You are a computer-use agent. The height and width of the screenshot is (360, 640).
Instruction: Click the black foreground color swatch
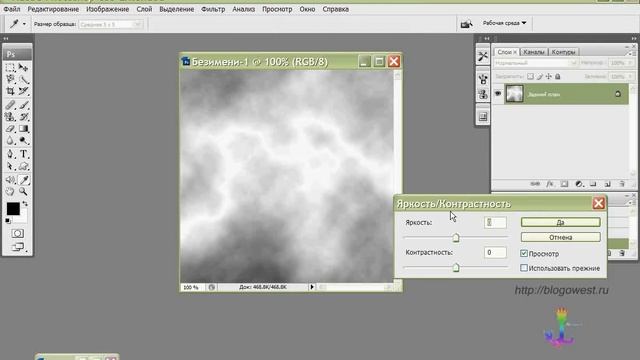[x=13, y=209]
